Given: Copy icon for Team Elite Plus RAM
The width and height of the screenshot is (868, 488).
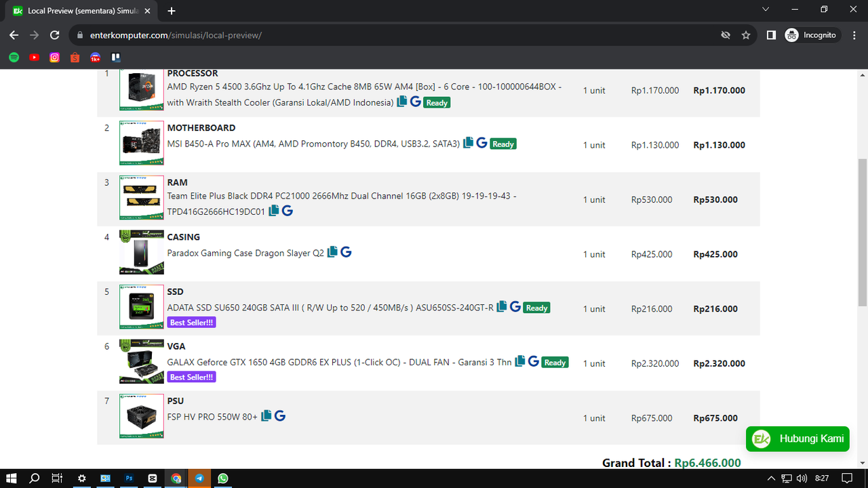Looking at the screenshot, I should tap(274, 211).
